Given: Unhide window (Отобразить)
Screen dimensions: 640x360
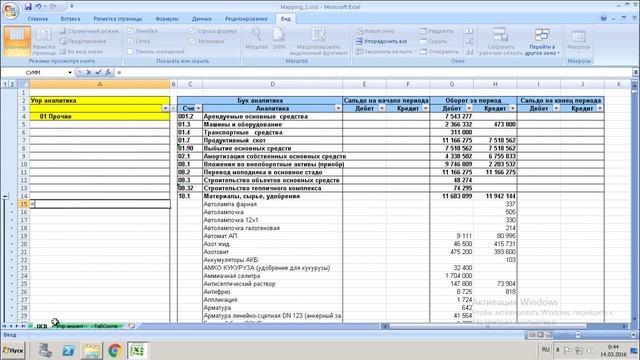Looking at the screenshot, I should pos(439,52).
